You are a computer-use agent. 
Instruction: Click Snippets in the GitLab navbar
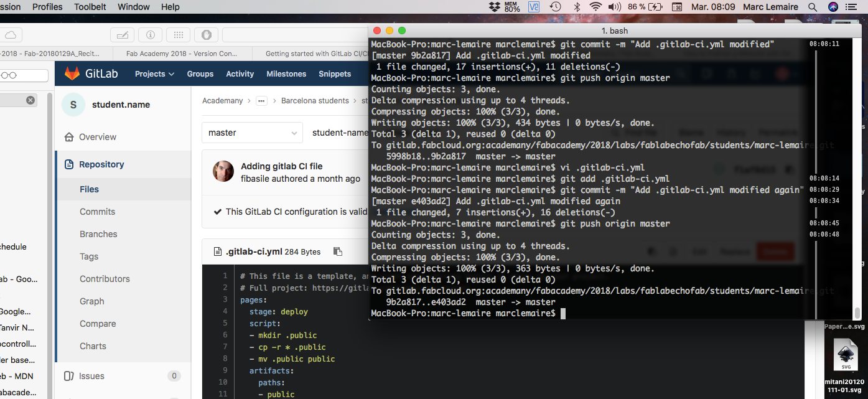pyautogui.click(x=335, y=73)
